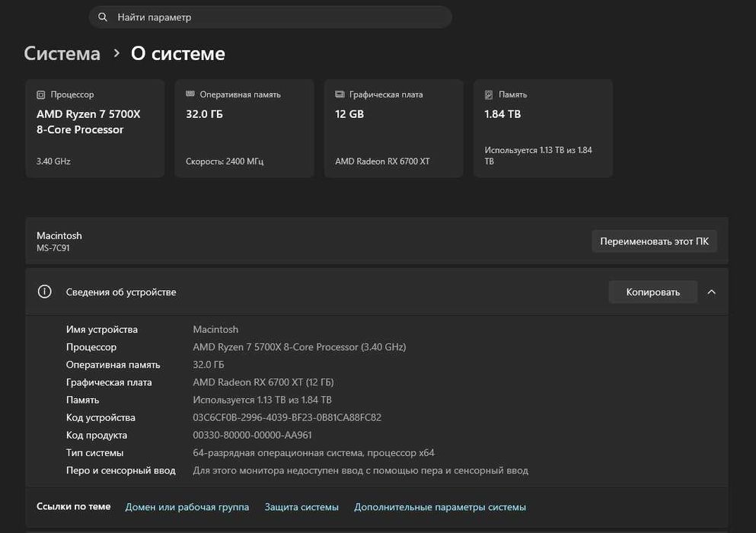Click the processor chip icon
Screen dimensions: 756x533
point(41,95)
